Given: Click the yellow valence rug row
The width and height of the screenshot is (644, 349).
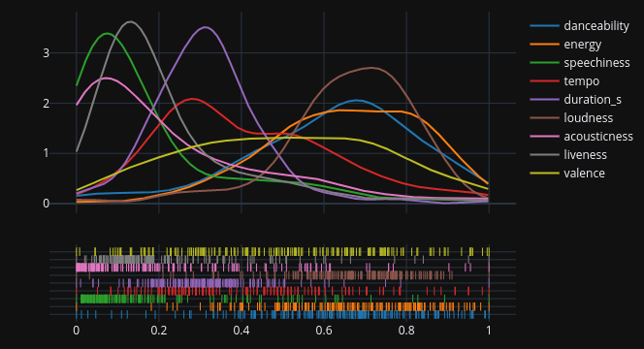Looking at the screenshot, I should 282,252.
